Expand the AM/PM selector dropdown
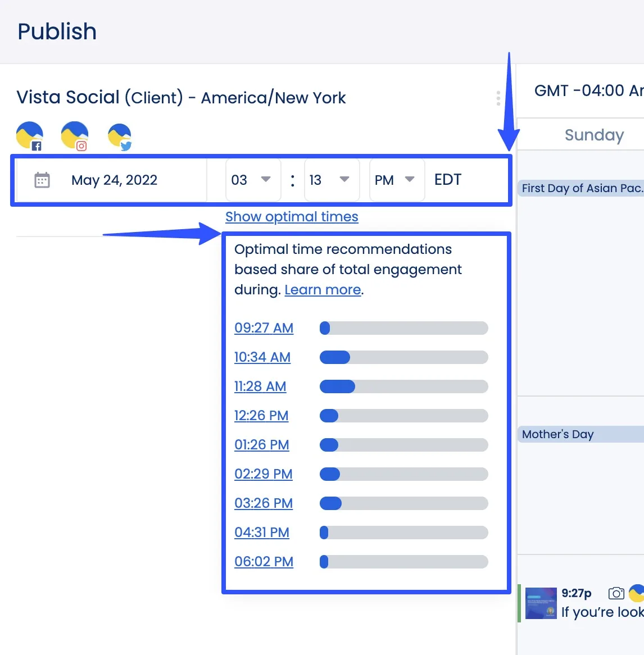This screenshot has height=655, width=644. tap(396, 180)
